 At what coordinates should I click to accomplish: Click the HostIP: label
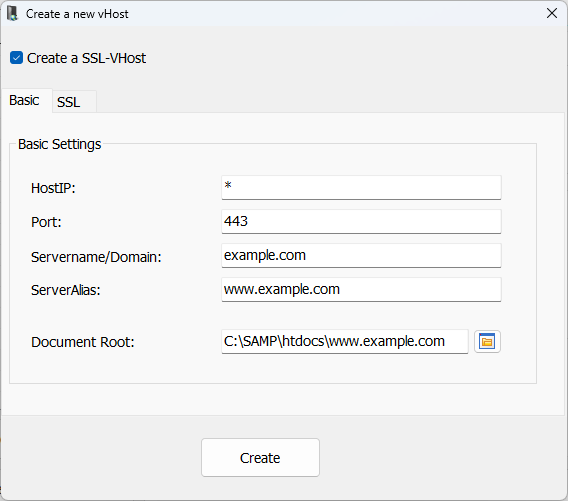pyautogui.click(x=53, y=188)
